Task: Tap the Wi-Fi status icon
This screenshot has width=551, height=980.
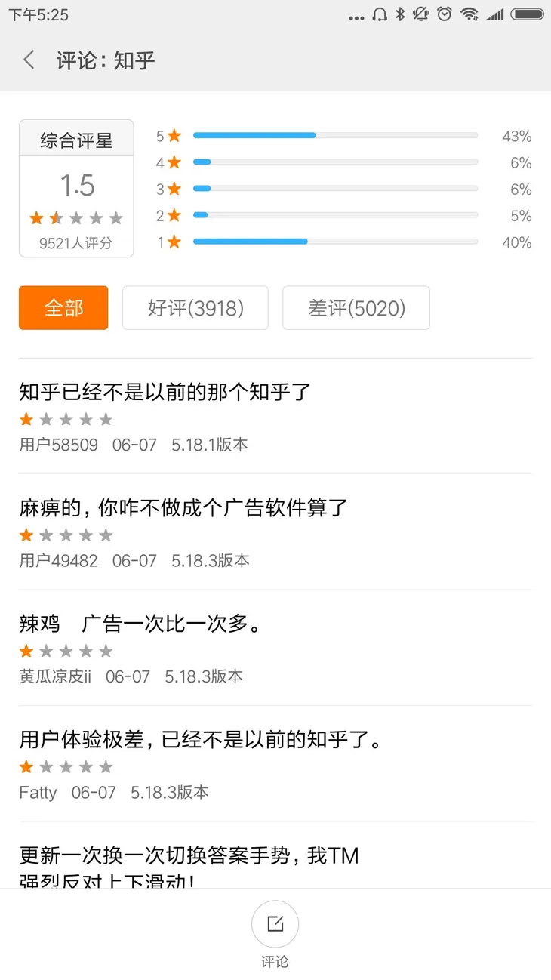Action: tap(469, 14)
